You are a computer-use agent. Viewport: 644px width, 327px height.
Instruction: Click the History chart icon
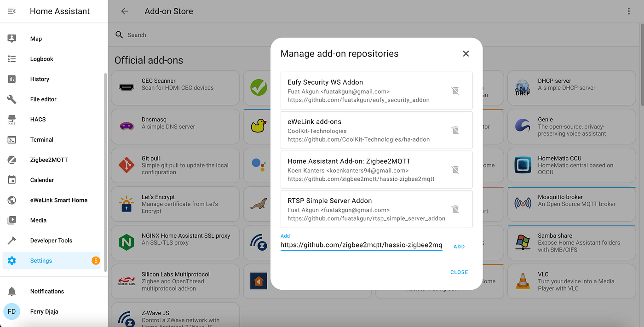(12, 79)
